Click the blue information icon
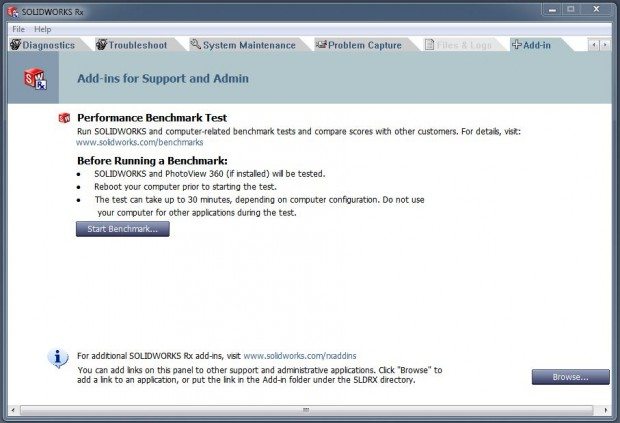Screen dimensions: 620x423 click(x=59, y=356)
